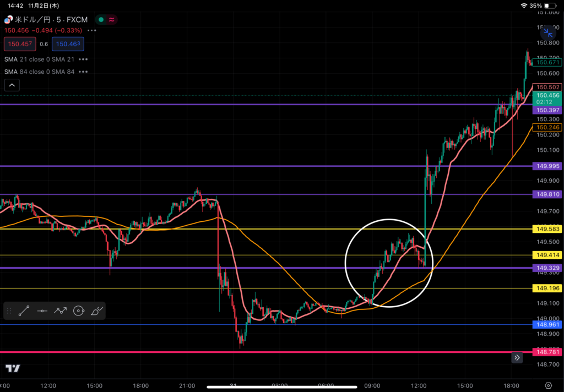Click the TradingView logo
564x392 pixels.
tap(13, 368)
